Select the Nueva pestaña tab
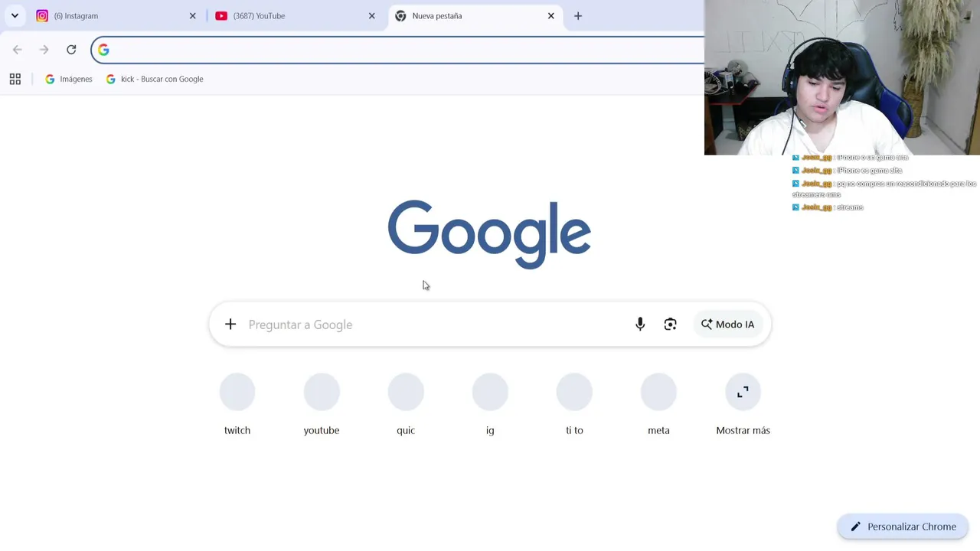This screenshot has width=980, height=551. (475, 15)
